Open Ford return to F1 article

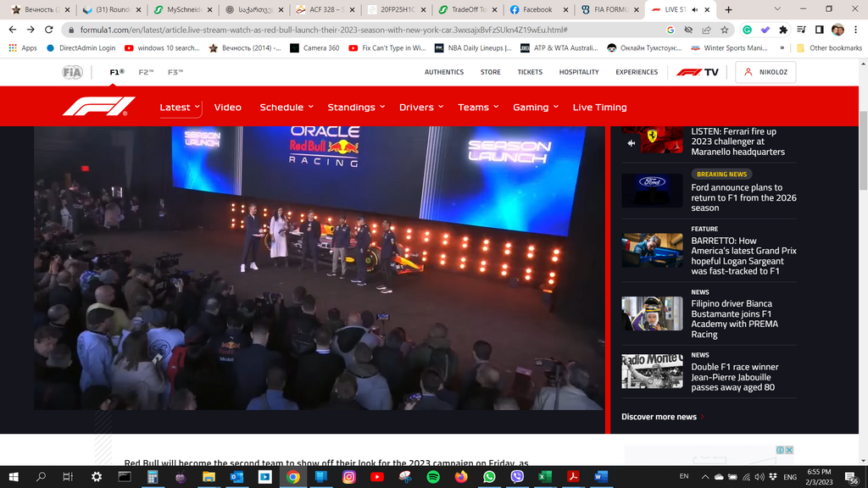(x=743, y=197)
